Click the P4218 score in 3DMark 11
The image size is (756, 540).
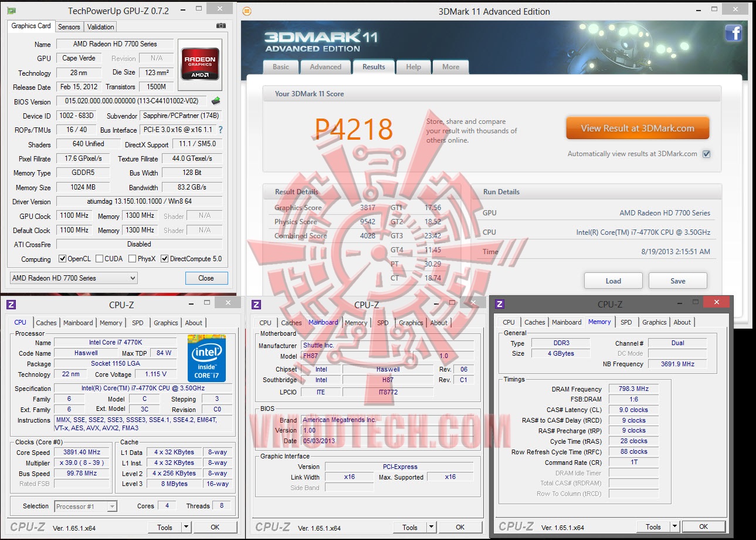coord(354,129)
